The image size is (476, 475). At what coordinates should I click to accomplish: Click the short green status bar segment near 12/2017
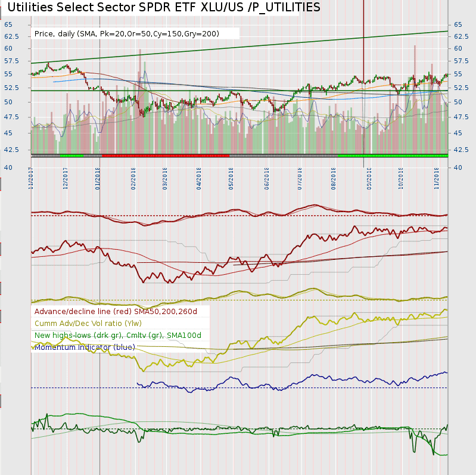71,156
